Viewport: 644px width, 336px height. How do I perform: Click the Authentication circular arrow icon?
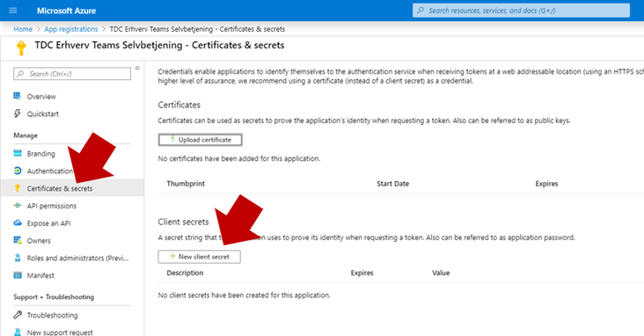click(x=18, y=171)
